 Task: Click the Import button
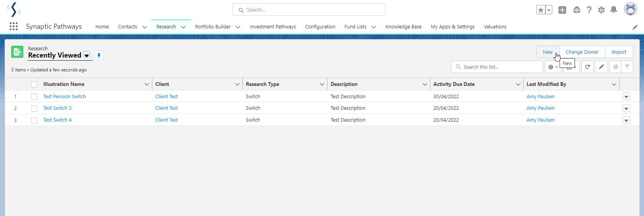(x=619, y=52)
